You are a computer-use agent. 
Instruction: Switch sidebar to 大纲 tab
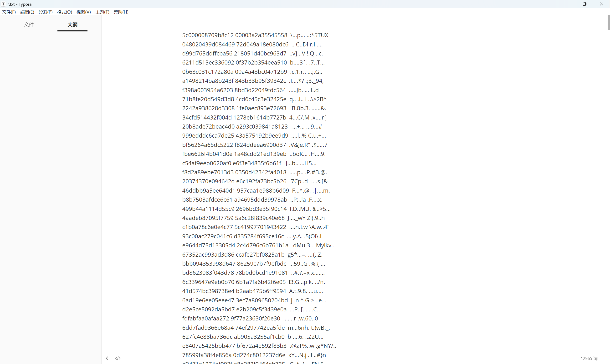click(72, 25)
